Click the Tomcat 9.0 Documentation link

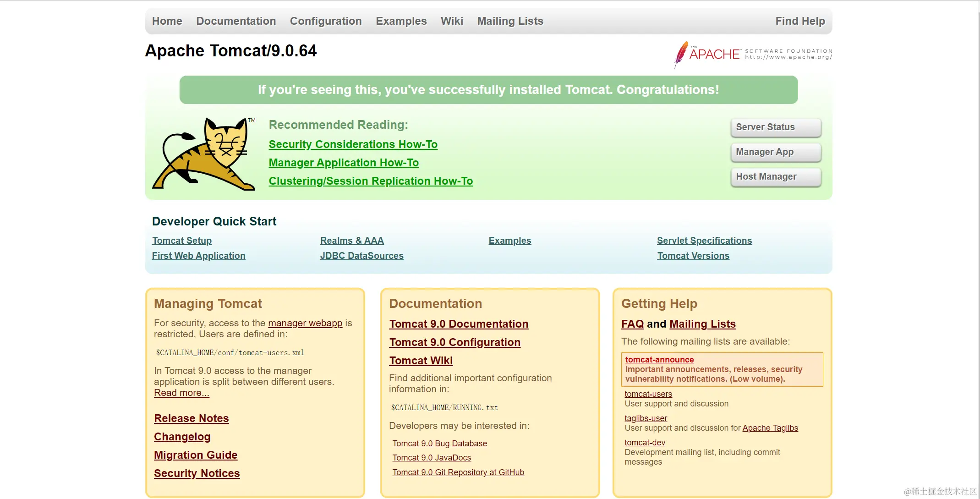coord(459,324)
